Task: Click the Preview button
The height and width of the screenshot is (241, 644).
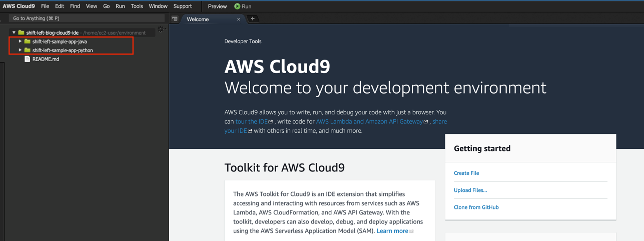Action: [217, 7]
